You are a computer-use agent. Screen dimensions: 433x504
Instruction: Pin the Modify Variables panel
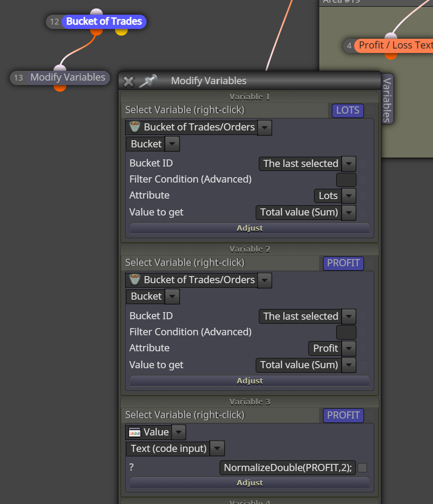[x=148, y=81]
